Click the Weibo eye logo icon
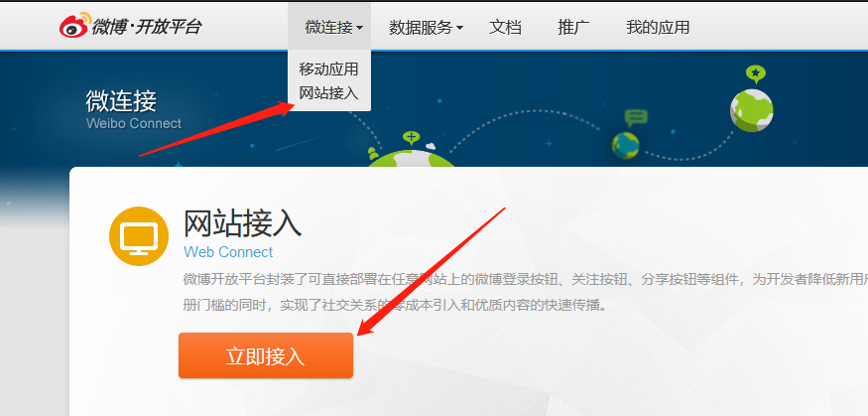The image size is (868, 416). [x=74, y=26]
